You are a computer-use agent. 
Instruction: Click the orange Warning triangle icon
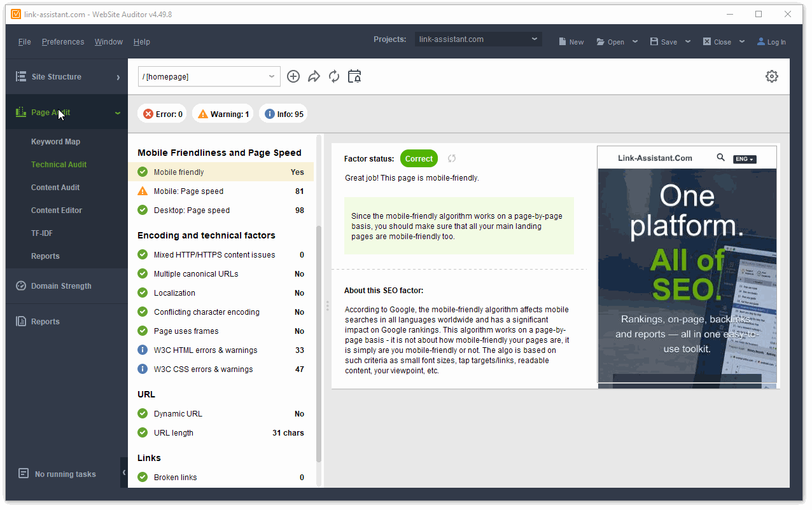tap(203, 114)
